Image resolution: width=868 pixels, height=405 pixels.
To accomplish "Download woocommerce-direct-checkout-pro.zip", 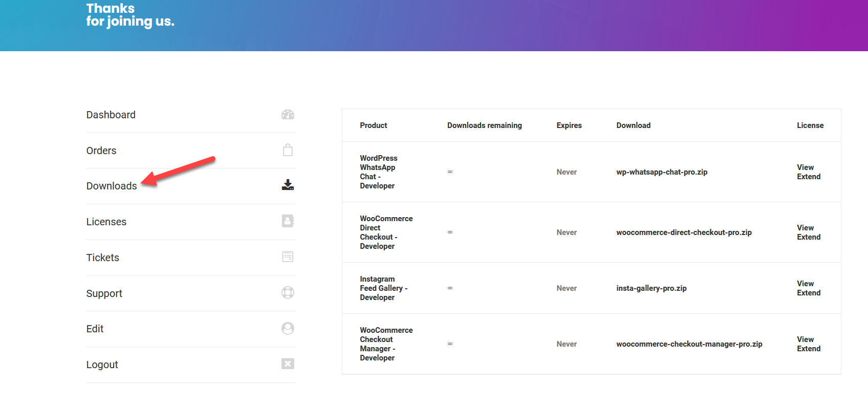I will tap(684, 232).
